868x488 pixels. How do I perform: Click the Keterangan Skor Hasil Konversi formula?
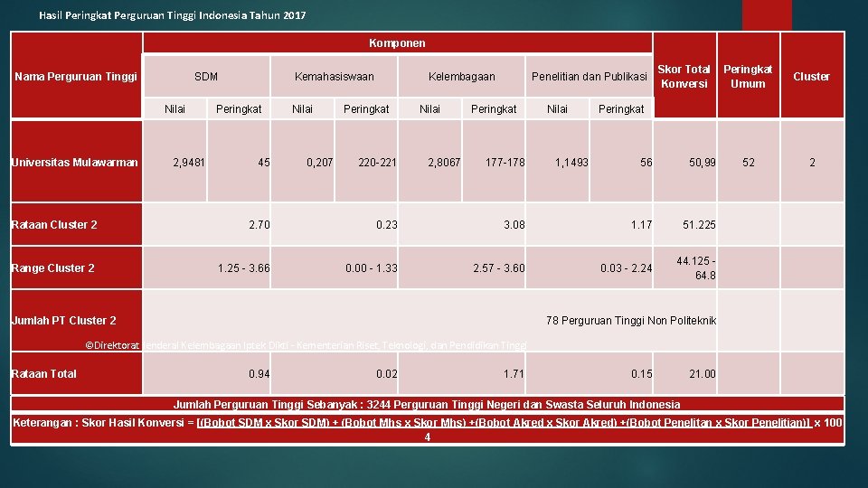coord(427,429)
